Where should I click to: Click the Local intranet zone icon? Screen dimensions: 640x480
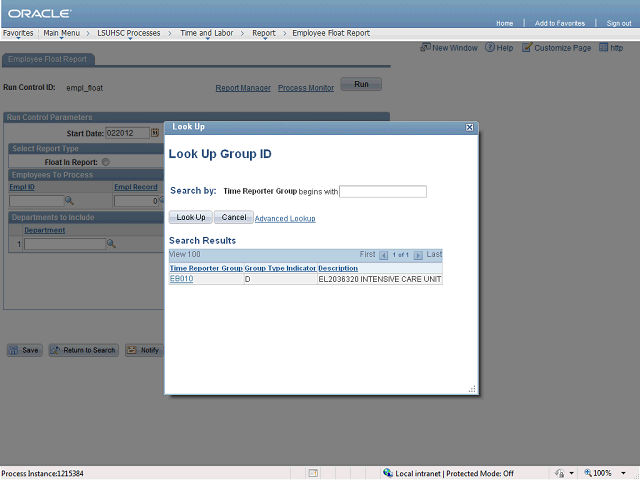pyautogui.click(x=388, y=473)
